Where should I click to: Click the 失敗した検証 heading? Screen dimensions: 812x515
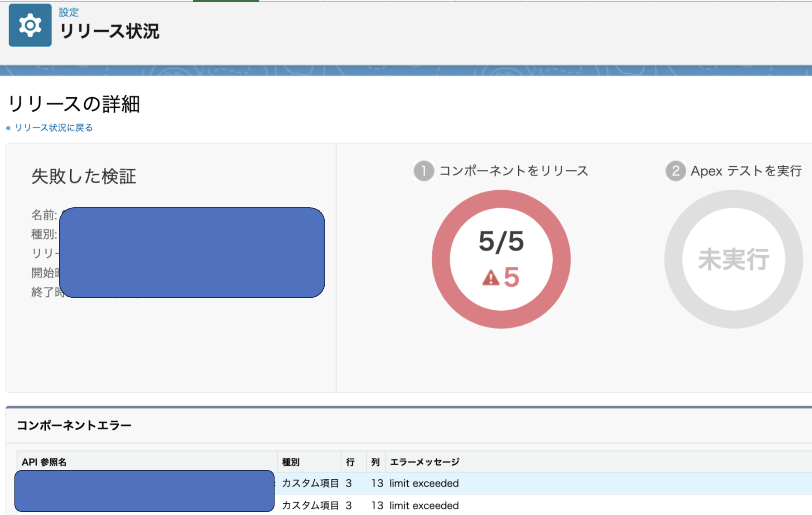(x=84, y=176)
